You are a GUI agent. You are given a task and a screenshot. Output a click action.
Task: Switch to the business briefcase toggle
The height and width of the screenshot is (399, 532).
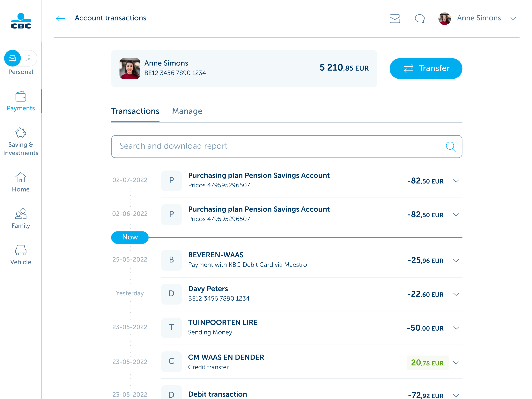[29, 58]
